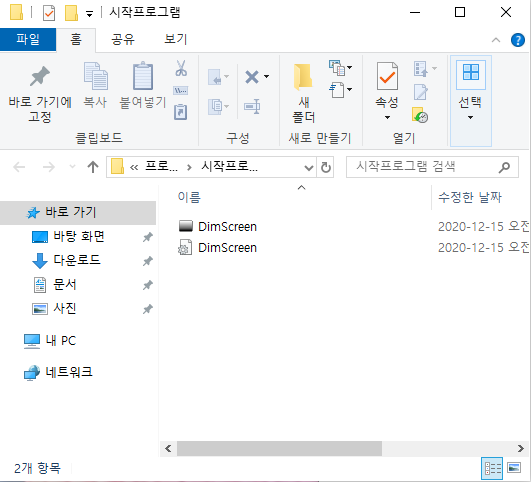Viewport: 531px width, 482px height.
Task: Expand the 속성 dropdown arrow
Action: coord(387,117)
